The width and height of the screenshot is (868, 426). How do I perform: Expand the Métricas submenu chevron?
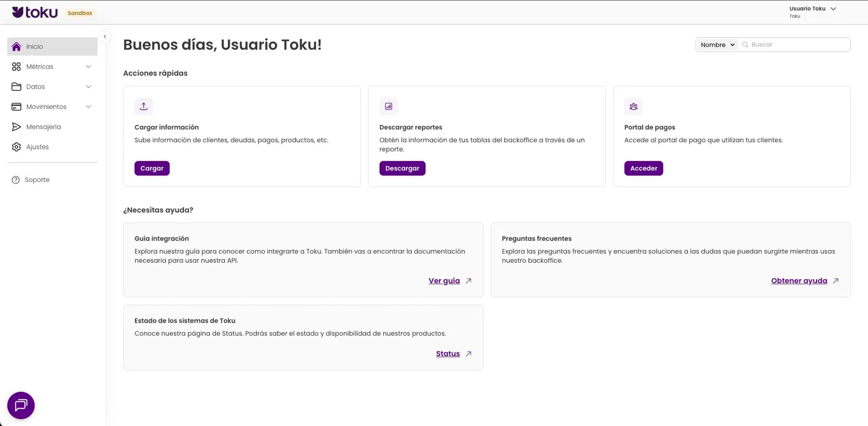(89, 66)
